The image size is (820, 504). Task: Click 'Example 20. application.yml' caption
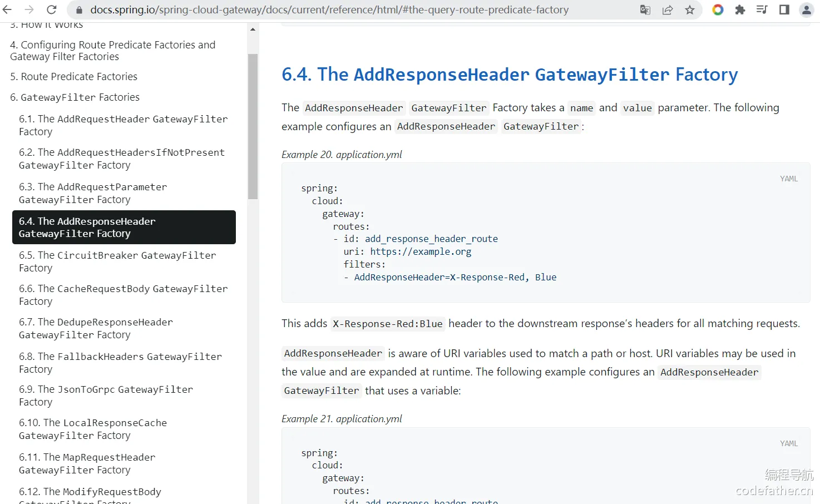[342, 155]
